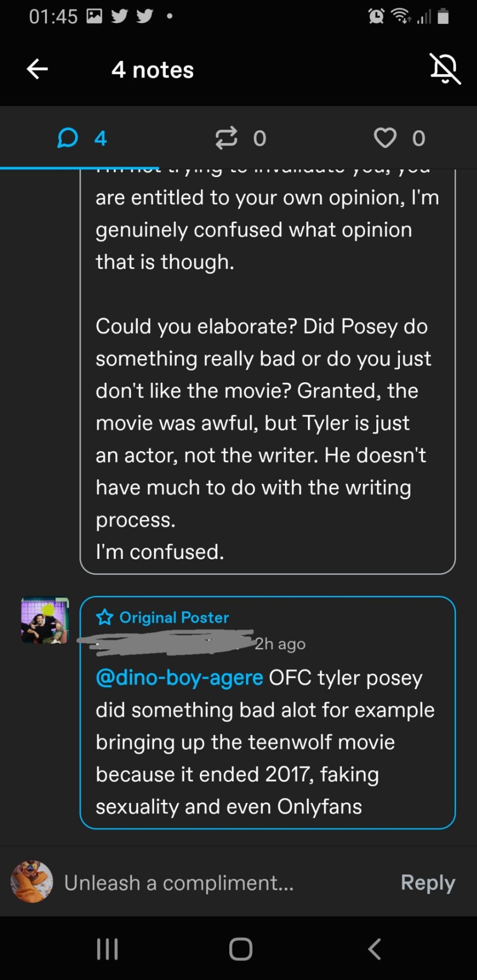Switch to the likes tab
This screenshot has width=477, height=980.
399,138
